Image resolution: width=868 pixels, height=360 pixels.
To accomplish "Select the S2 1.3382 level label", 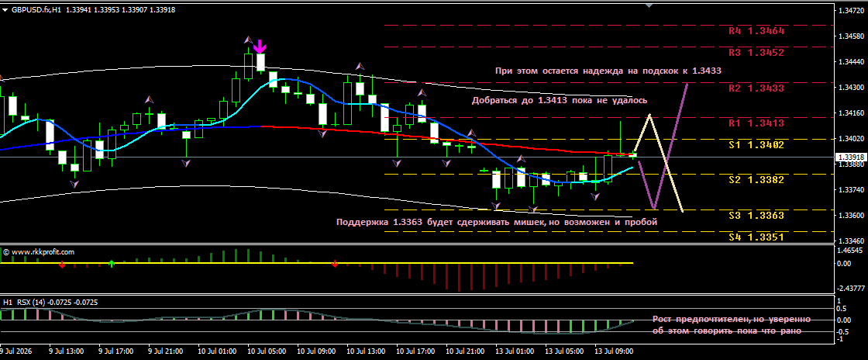I will coord(756,180).
